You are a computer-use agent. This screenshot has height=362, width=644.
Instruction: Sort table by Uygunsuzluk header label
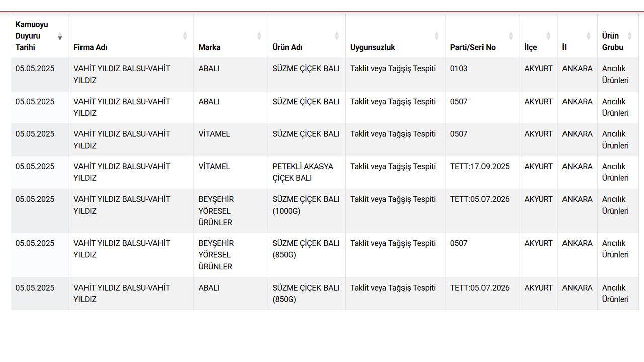(373, 47)
